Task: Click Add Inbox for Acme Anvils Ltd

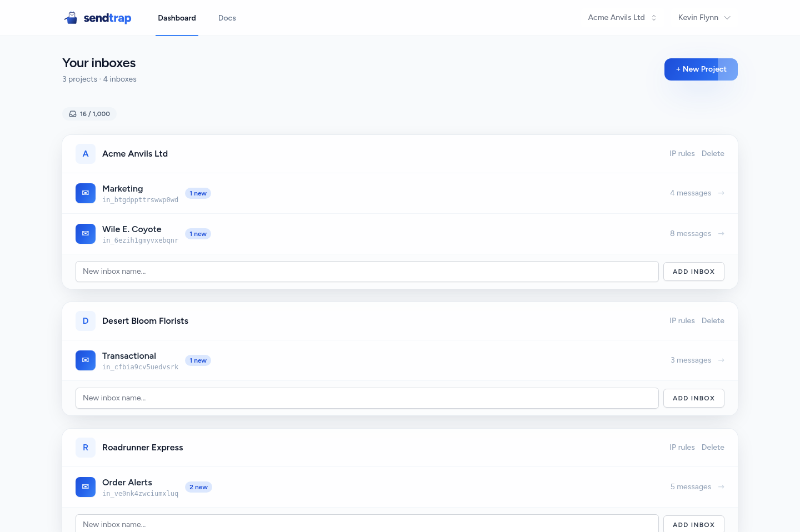Action: (694, 272)
